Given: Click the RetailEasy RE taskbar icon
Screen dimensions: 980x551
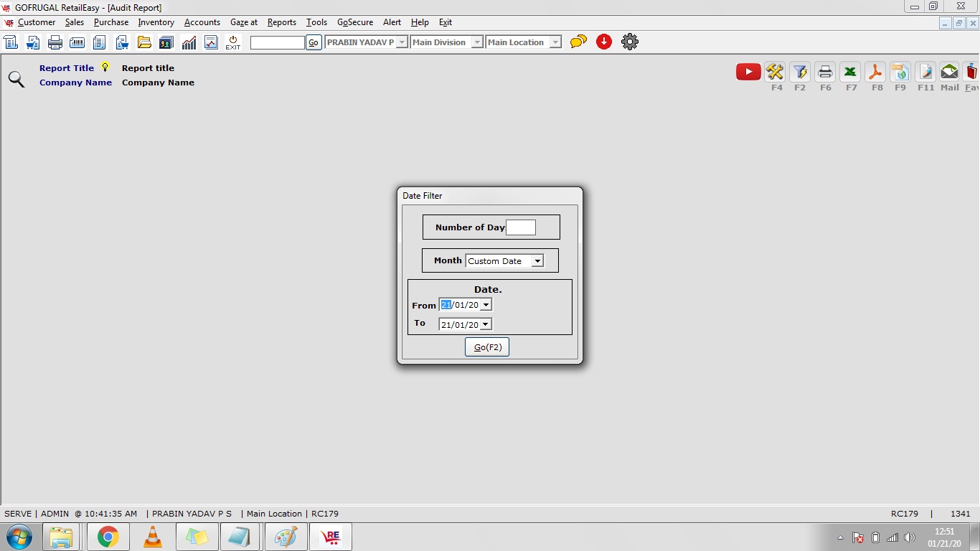Looking at the screenshot, I should [331, 537].
